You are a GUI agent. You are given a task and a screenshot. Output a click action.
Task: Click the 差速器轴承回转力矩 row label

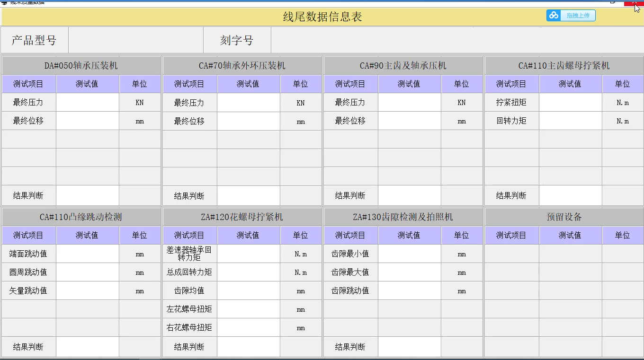[189, 254]
